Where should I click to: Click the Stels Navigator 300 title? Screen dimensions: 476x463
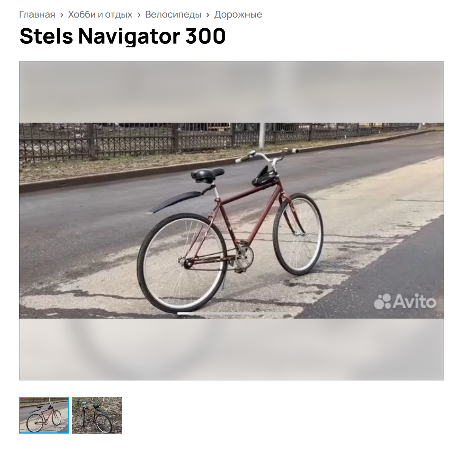(x=123, y=36)
